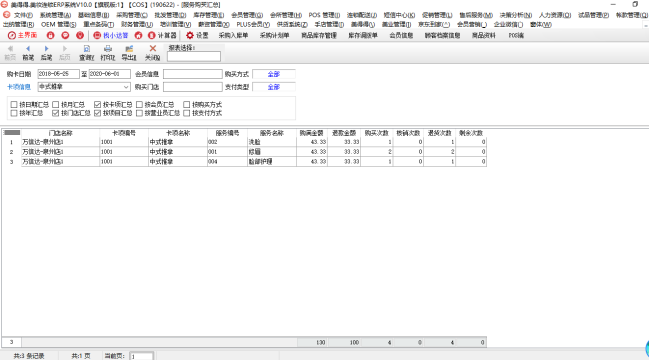Go to last page with 后页 icon
This screenshot has width=650, height=361.
point(65,49)
